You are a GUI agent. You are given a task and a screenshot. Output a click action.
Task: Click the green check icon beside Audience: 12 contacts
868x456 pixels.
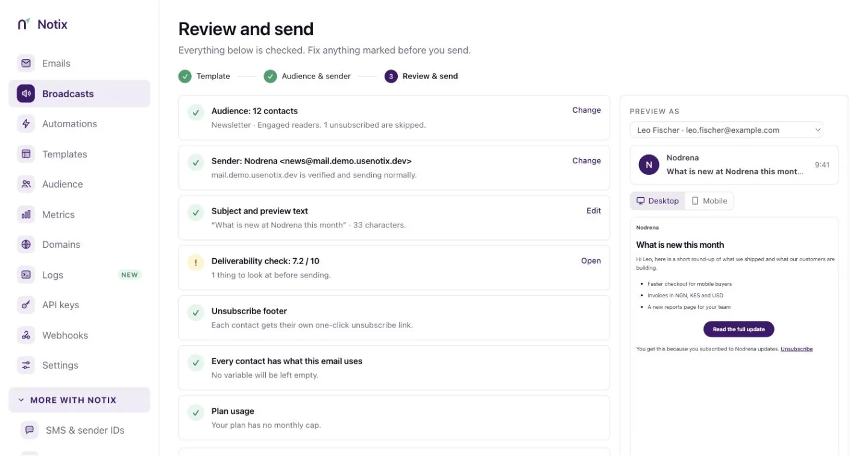195,113
